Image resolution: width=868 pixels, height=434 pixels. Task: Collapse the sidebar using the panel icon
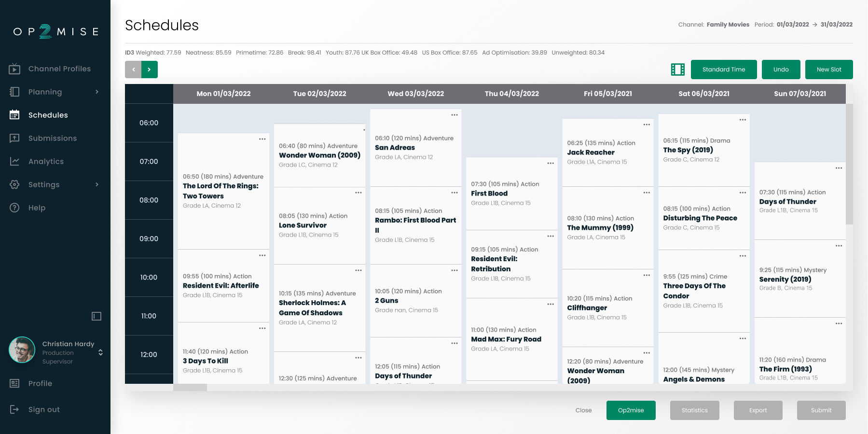96,316
